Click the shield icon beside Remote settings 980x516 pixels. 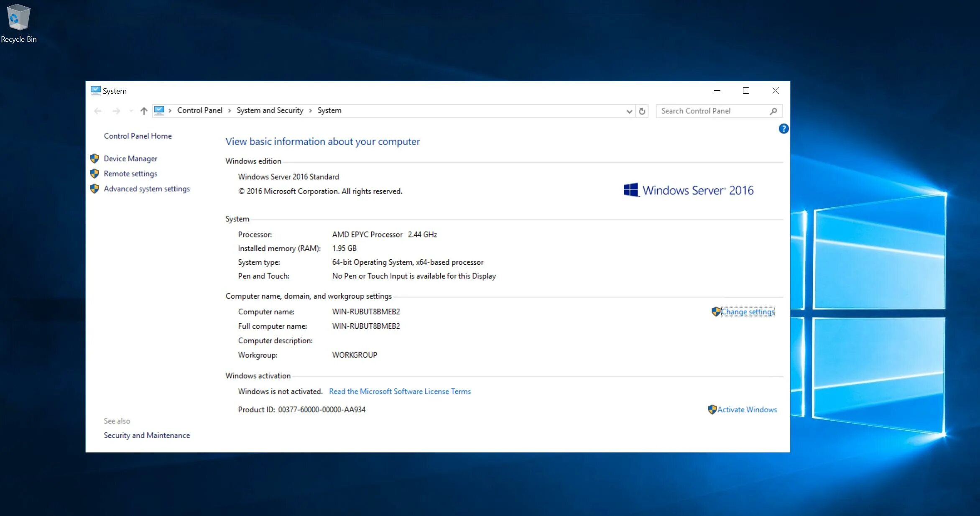click(94, 174)
